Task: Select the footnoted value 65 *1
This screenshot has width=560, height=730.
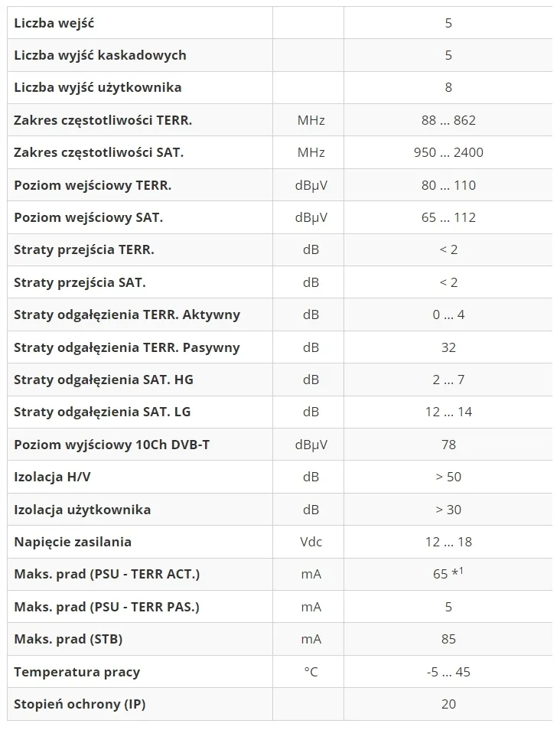Action: [x=448, y=574]
